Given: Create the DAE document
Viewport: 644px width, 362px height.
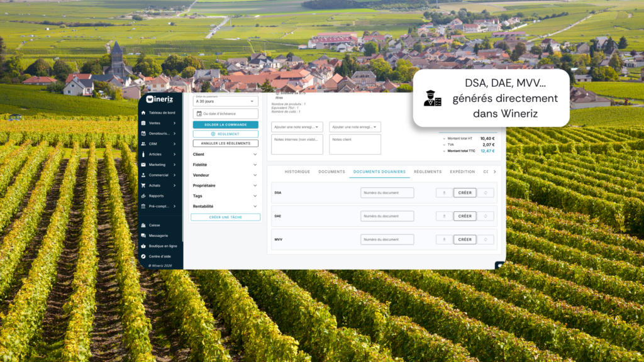Looking at the screenshot, I should 465,216.
